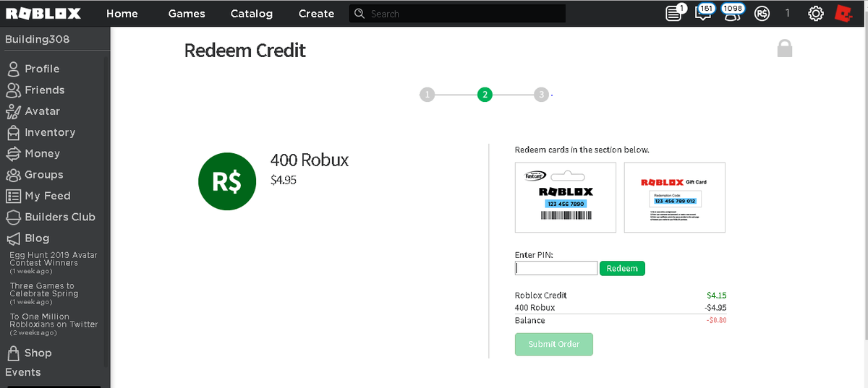Open Shop link in sidebar

coord(38,353)
